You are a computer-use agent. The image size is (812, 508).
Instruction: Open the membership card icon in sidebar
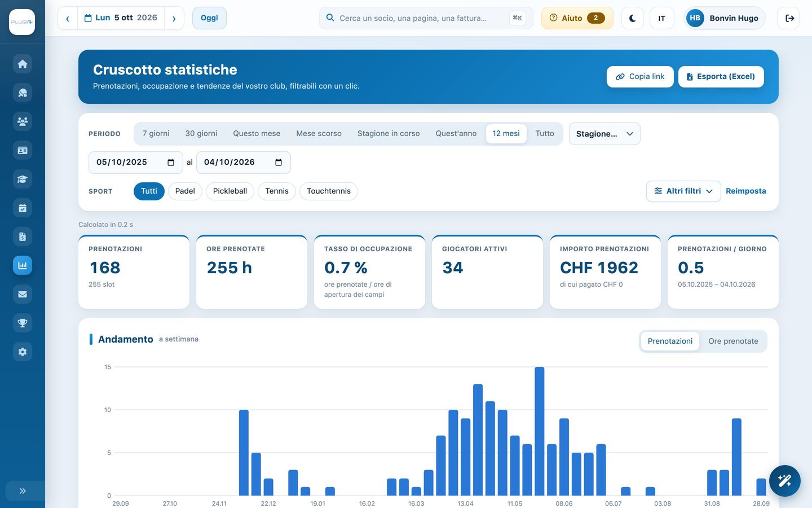click(x=23, y=150)
